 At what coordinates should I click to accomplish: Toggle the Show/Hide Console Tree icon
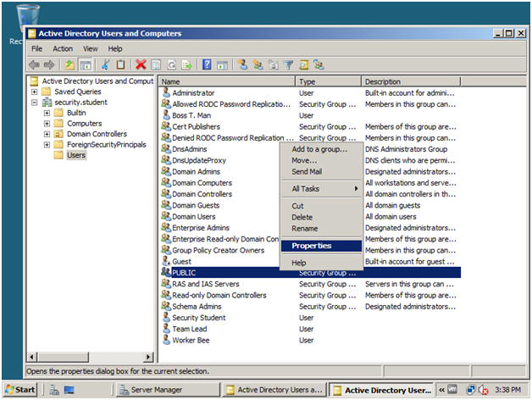pos(86,64)
